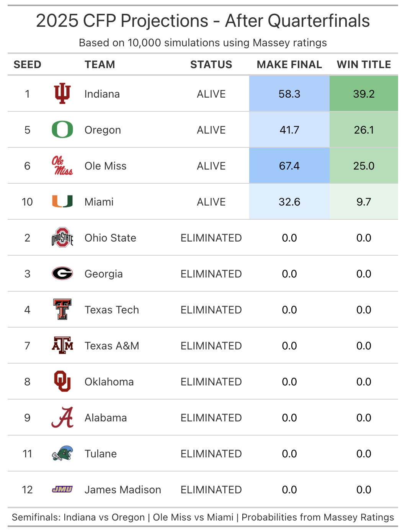405x532 pixels.
Task: Click the Oklahoma Sooners logo
Action: pos(62,382)
